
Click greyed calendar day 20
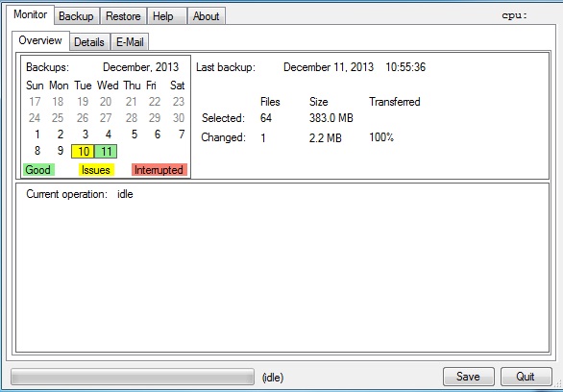tap(106, 102)
